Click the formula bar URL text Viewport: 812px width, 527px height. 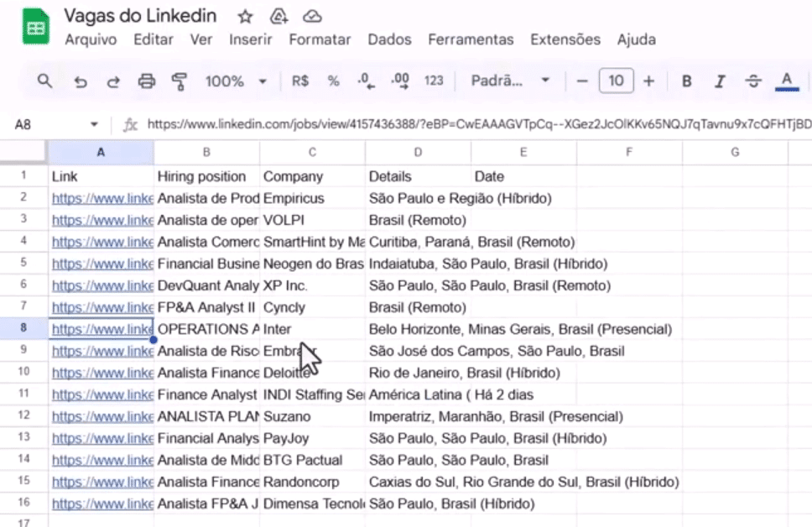click(x=480, y=124)
